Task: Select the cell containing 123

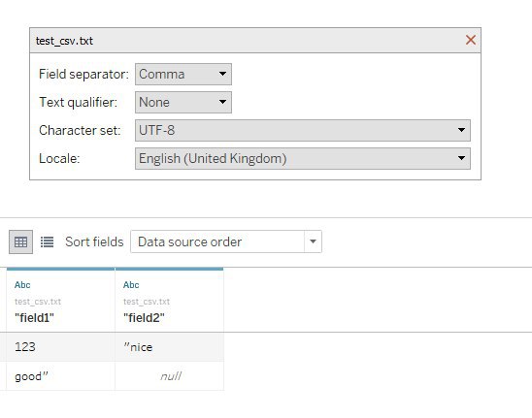Action: point(61,347)
